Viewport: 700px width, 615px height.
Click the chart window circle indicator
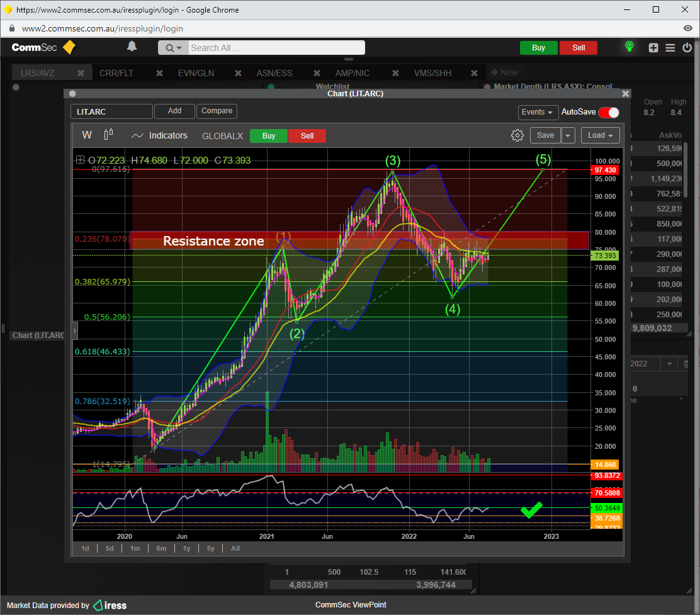[x=72, y=94]
